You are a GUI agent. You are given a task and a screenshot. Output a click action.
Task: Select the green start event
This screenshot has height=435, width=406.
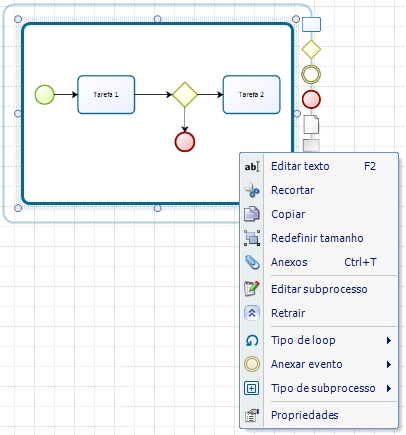44,95
